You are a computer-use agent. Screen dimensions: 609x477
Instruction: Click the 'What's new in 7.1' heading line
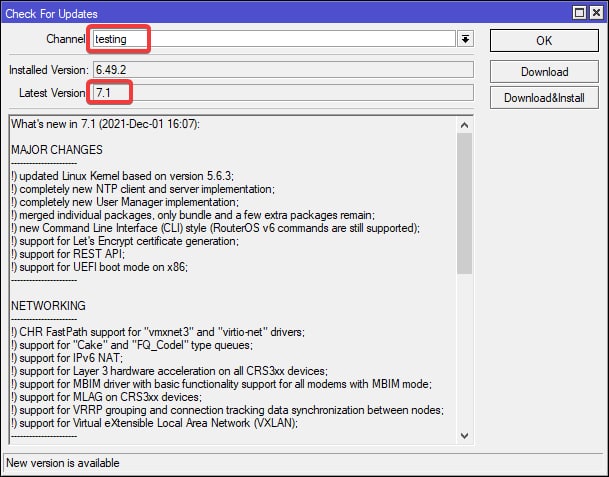[x=105, y=124]
